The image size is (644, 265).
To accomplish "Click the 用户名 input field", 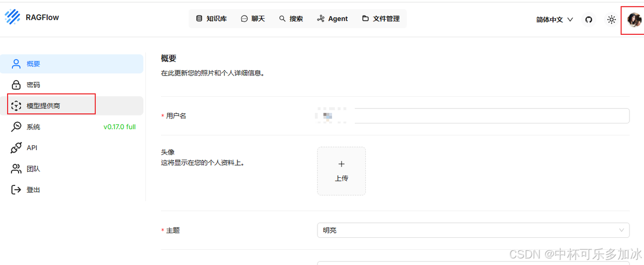I will (x=473, y=116).
